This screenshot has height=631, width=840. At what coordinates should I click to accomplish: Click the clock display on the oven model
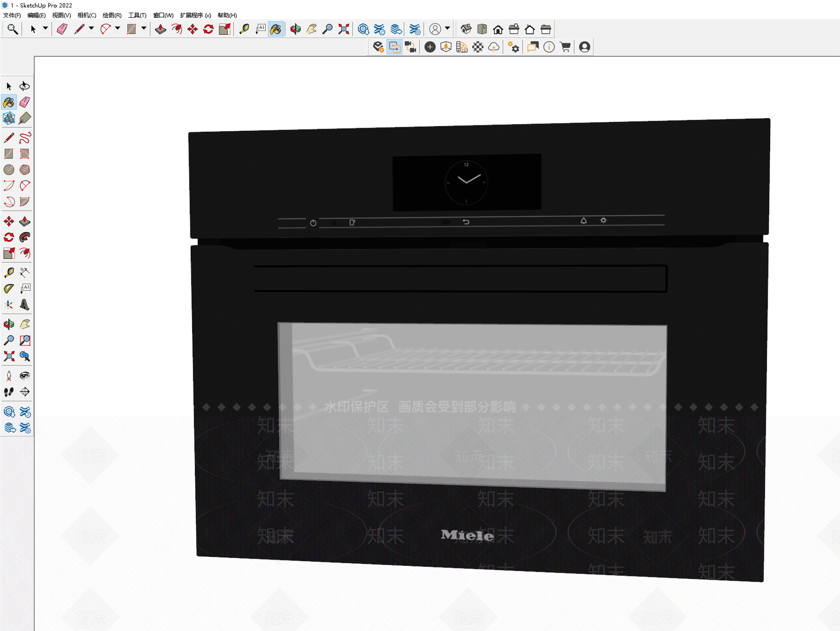(466, 182)
